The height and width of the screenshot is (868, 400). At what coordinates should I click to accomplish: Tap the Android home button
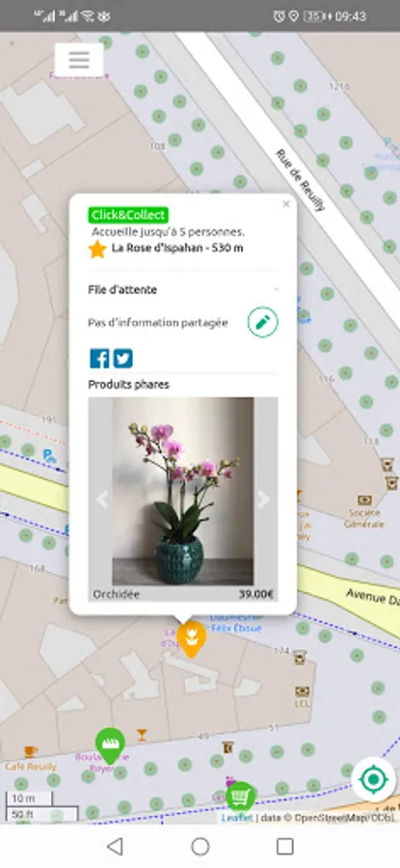(200, 846)
